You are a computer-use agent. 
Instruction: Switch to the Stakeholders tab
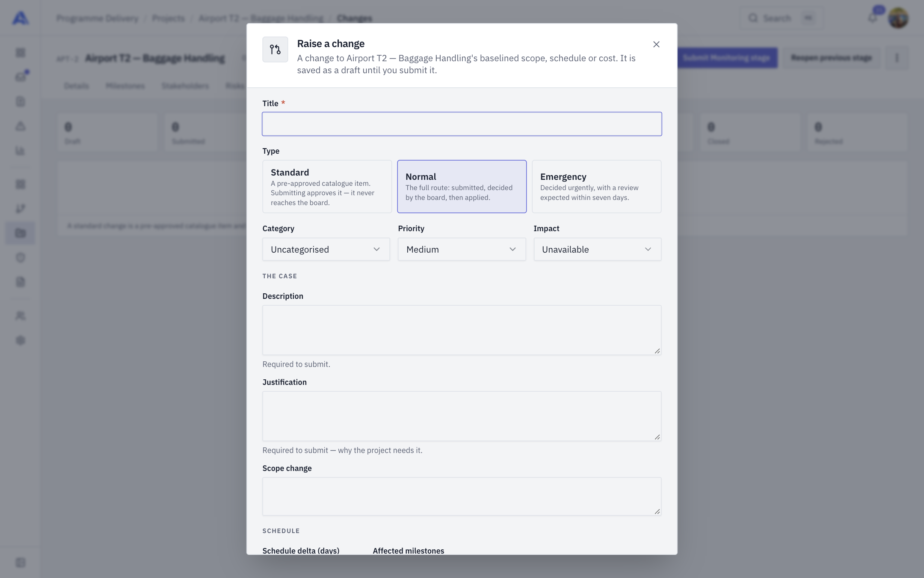[x=185, y=86]
